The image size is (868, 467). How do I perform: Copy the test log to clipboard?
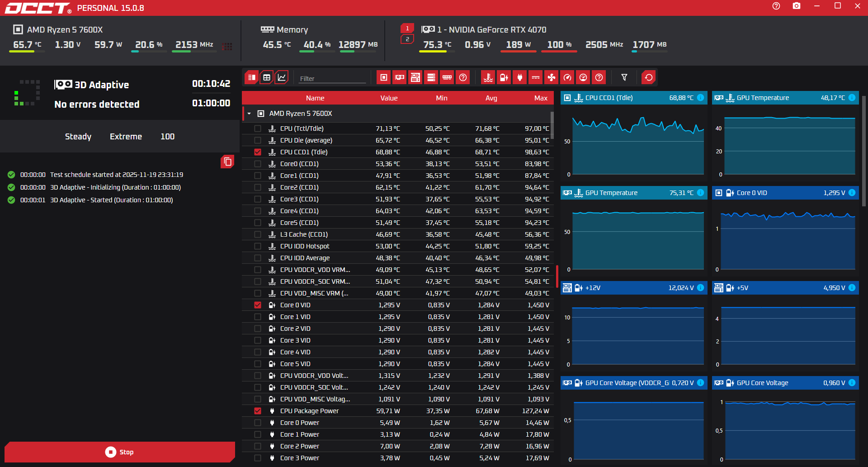coord(227,162)
